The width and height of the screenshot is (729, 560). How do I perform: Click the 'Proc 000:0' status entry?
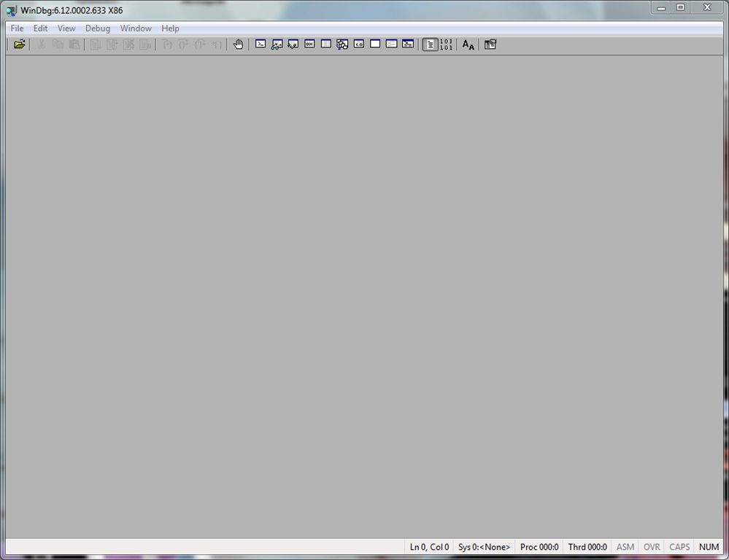click(x=539, y=547)
